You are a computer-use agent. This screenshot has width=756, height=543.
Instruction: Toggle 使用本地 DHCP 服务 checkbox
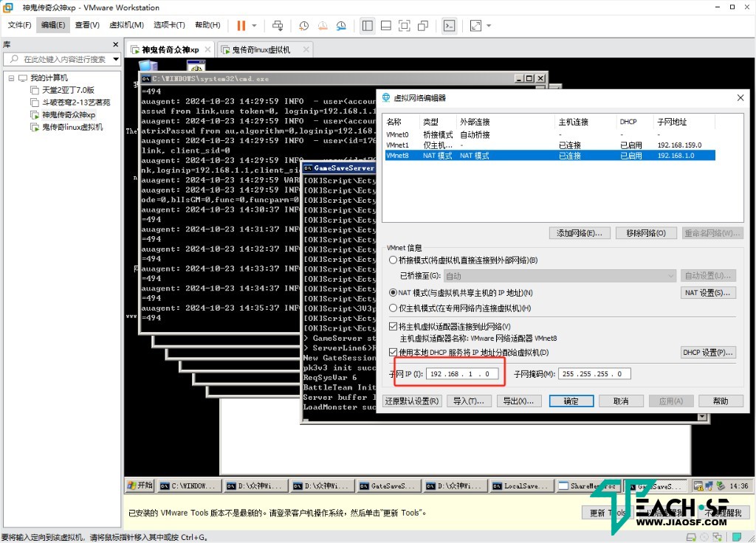coord(393,352)
